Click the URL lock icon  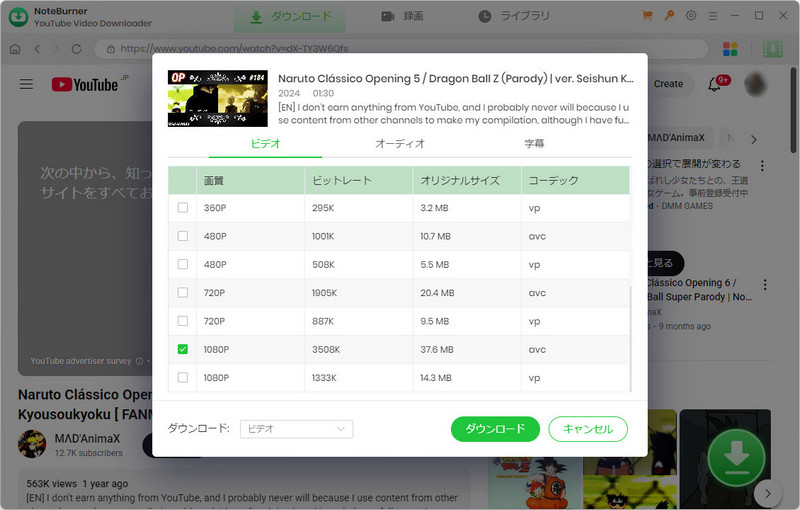111,49
